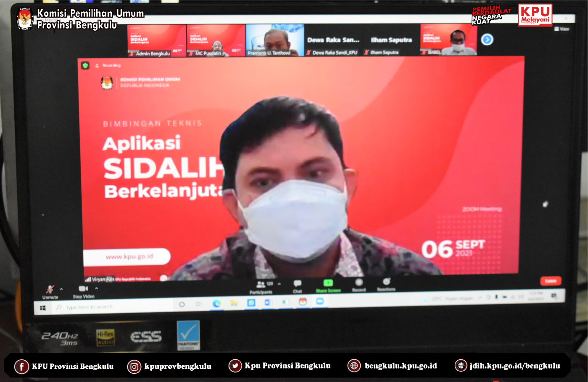Screen dimensions: 588x382
Task: Open the Chat panel
Action: [x=298, y=284]
